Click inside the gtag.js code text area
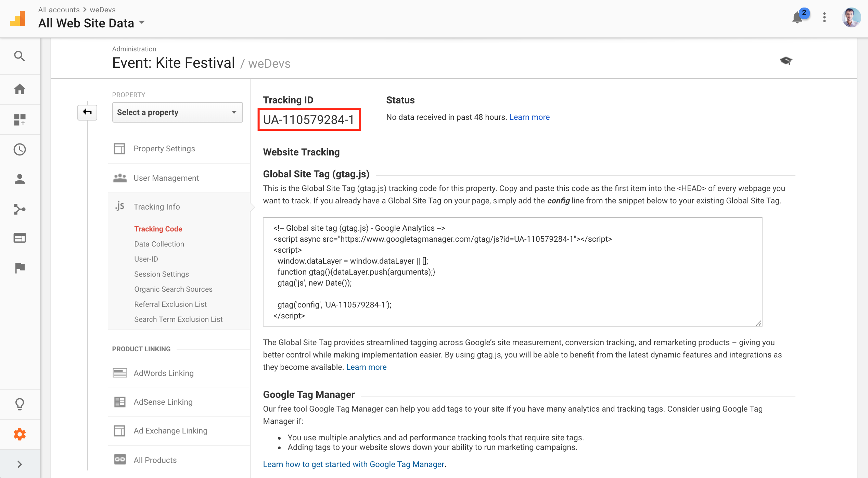Image resolution: width=868 pixels, height=478 pixels. point(512,272)
